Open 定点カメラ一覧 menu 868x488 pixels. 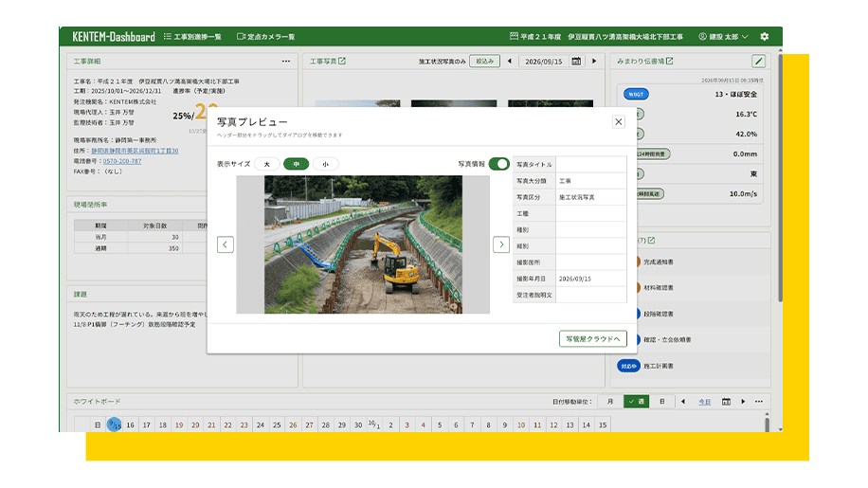(x=265, y=37)
